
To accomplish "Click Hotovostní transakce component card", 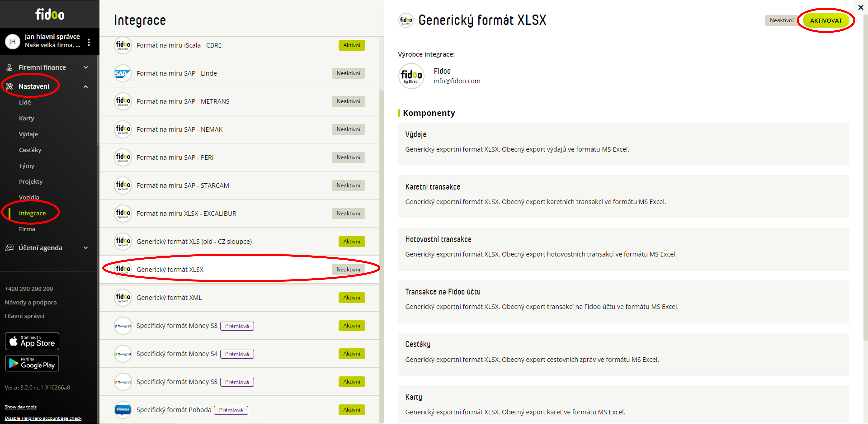I will pos(623,249).
